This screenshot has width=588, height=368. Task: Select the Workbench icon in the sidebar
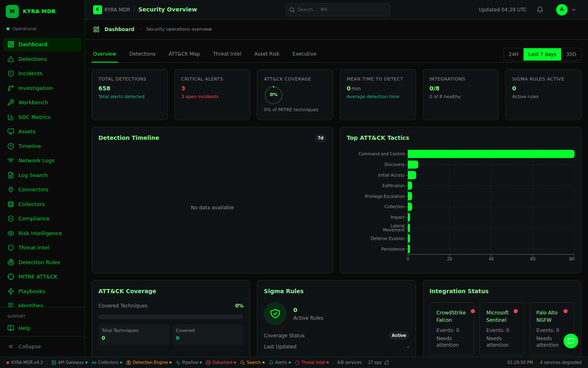click(11, 102)
